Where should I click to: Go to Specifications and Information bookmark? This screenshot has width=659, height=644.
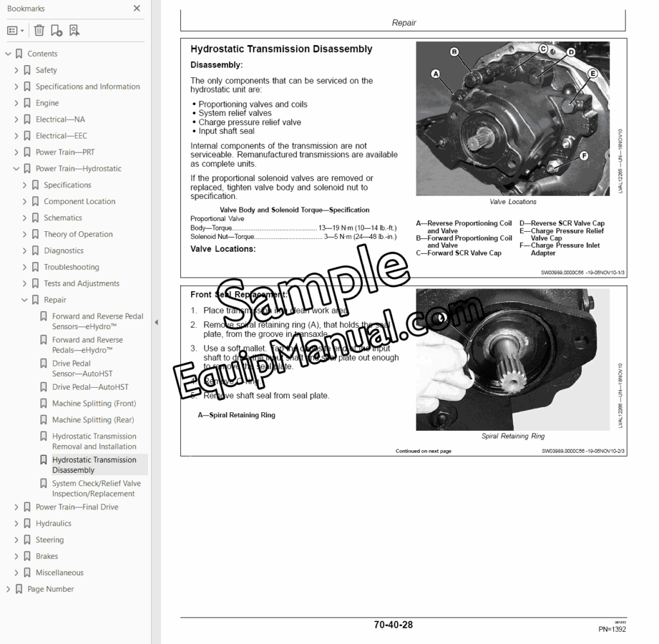(x=88, y=87)
